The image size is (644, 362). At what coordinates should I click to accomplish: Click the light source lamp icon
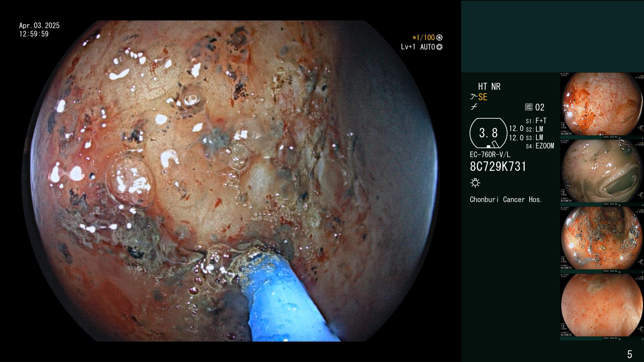475,183
